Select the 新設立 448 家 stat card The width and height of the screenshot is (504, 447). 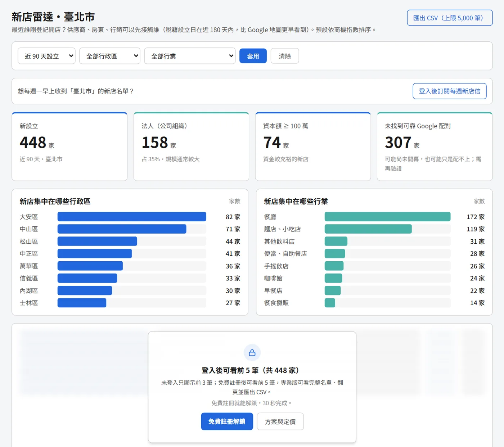click(x=69, y=146)
